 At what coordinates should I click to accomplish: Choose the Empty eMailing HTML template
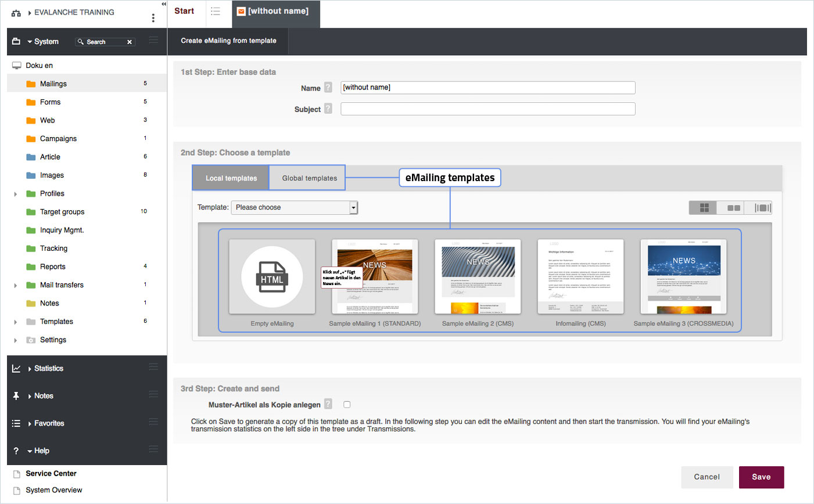click(272, 277)
